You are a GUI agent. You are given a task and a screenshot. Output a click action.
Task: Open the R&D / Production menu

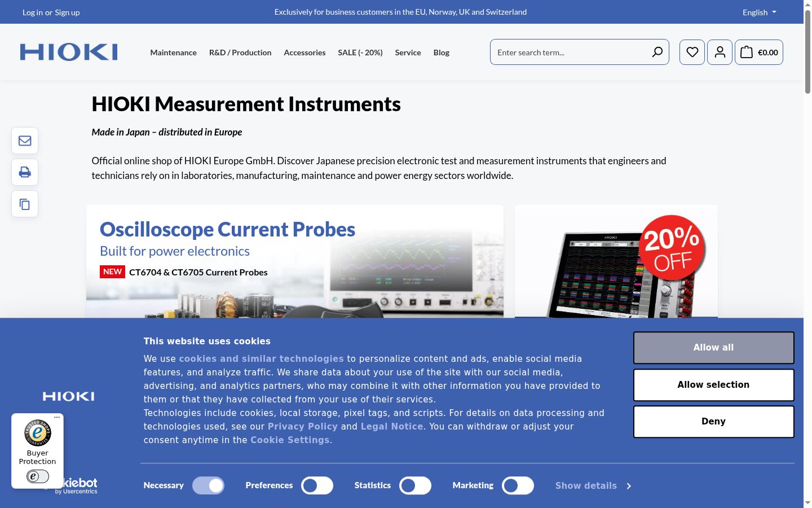coord(240,52)
